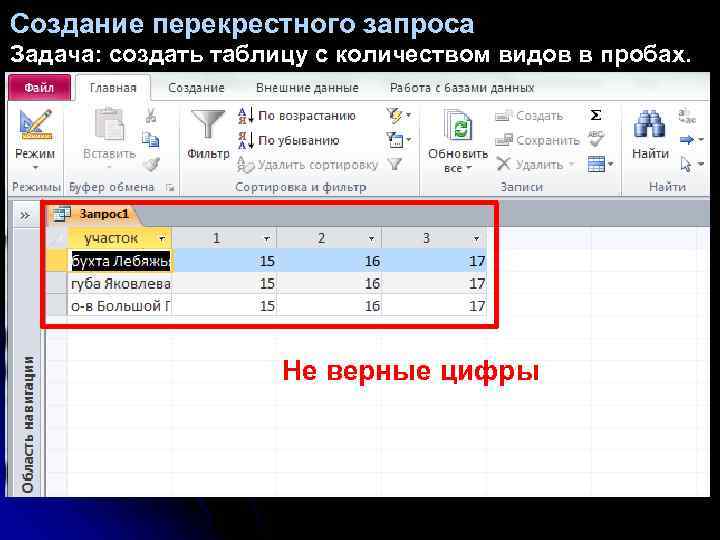
Task: Open the Буфер обмена dialog launcher
Action: click(x=170, y=187)
